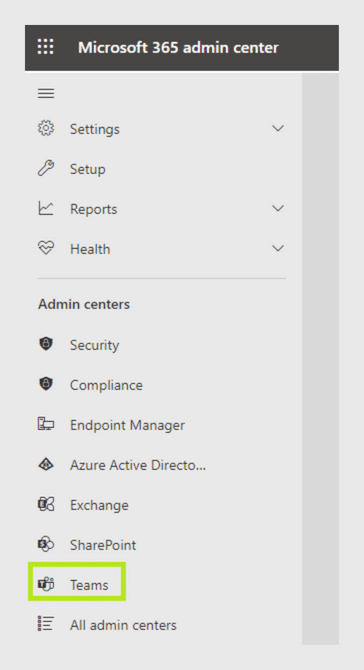Screen dimensions: 364x670
Task: Click the Setup wrench icon
Action: coord(46,168)
